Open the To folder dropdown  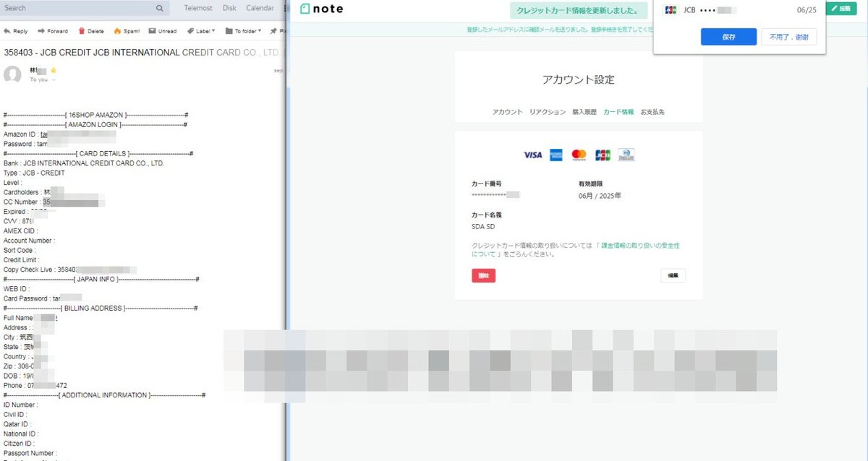click(x=242, y=31)
